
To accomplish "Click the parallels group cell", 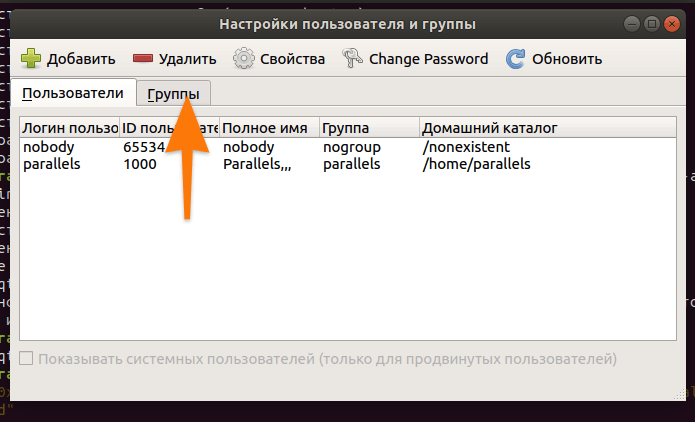I will pos(351,164).
